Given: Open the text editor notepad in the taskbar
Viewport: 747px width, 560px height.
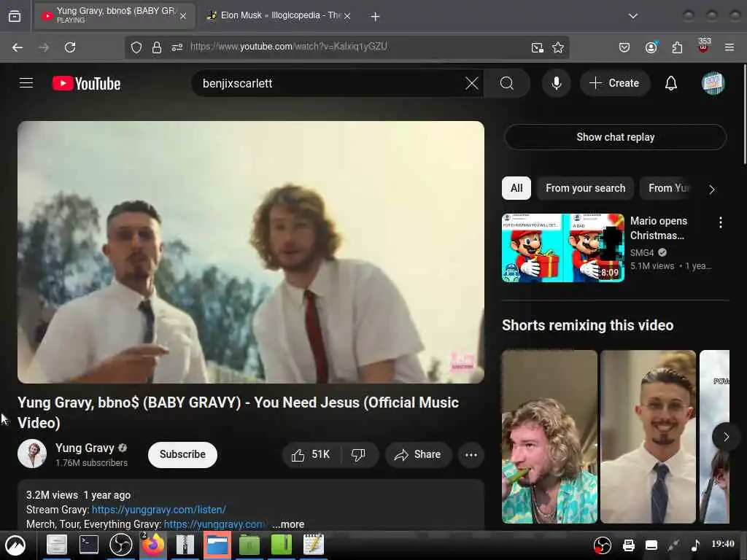Looking at the screenshot, I should click(x=314, y=545).
